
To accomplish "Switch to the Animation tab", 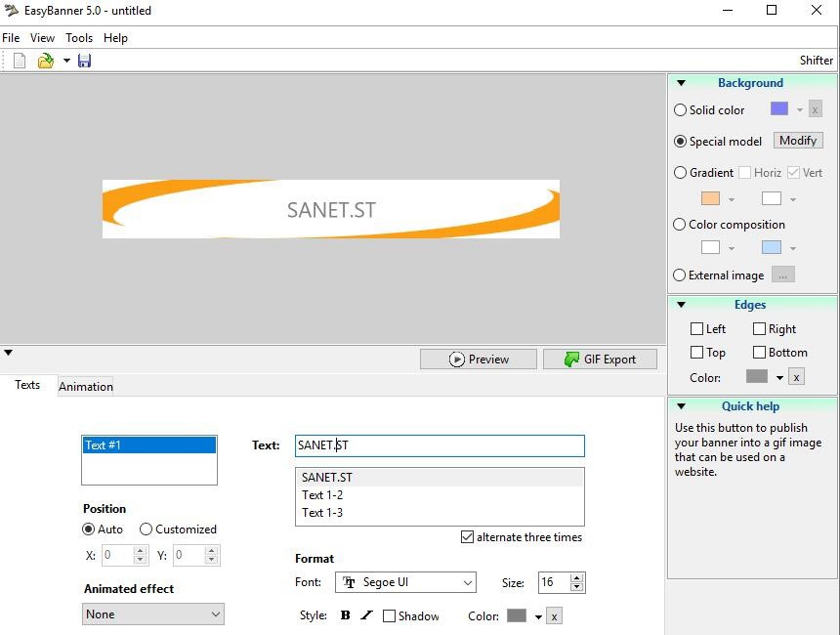I will tap(86, 386).
